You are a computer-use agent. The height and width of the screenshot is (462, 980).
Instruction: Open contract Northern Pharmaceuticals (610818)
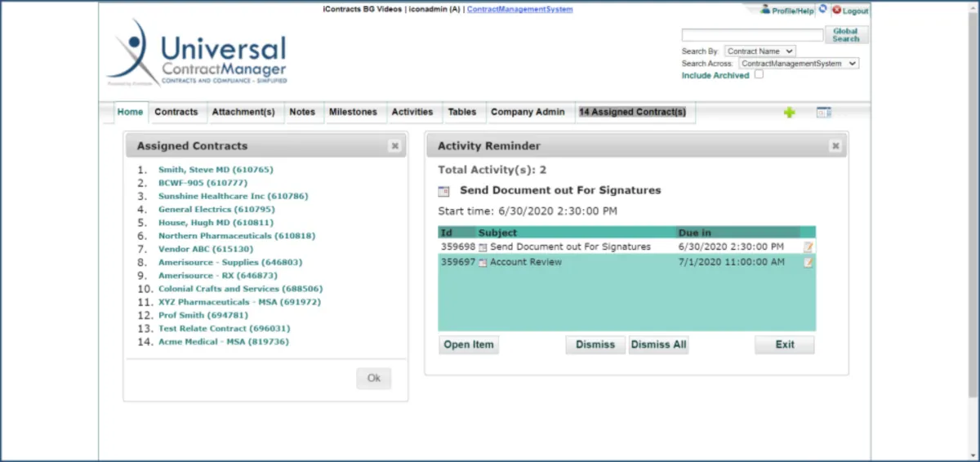[x=237, y=236]
